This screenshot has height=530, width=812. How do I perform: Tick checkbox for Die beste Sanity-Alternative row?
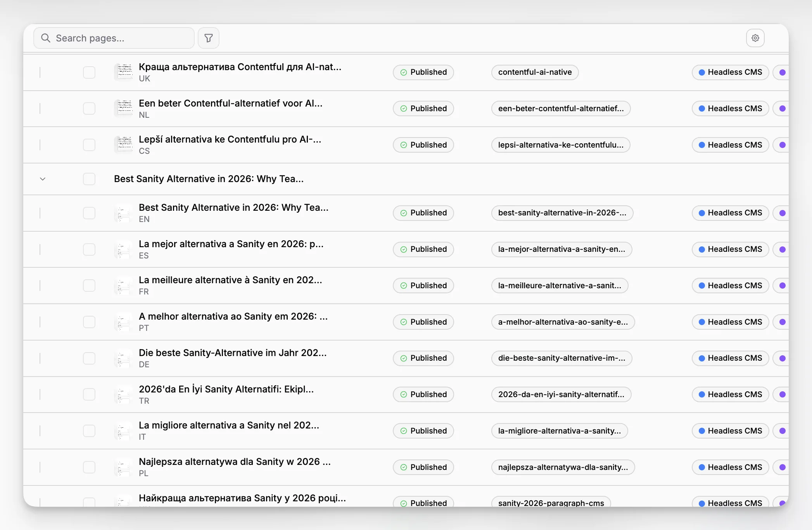(x=89, y=358)
